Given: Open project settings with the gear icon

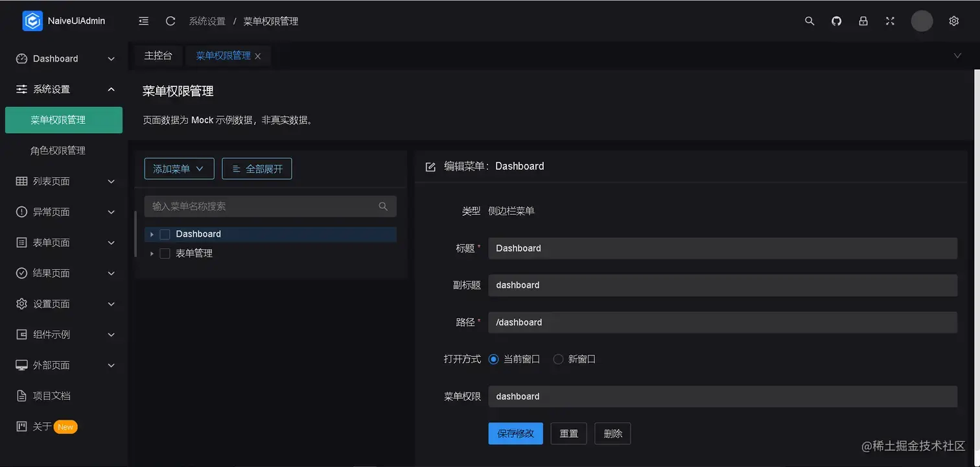Looking at the screenshot, I should pos(953,21).
